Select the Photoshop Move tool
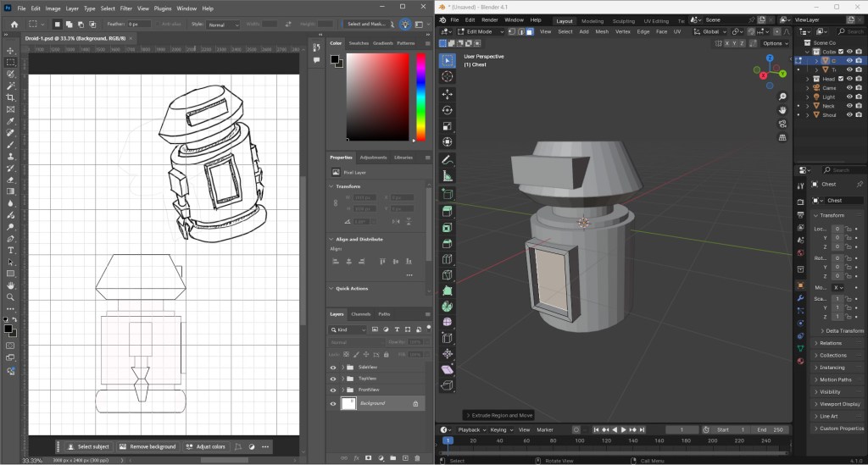The width and height of the screenshot is (868, 465). point(11,51)
